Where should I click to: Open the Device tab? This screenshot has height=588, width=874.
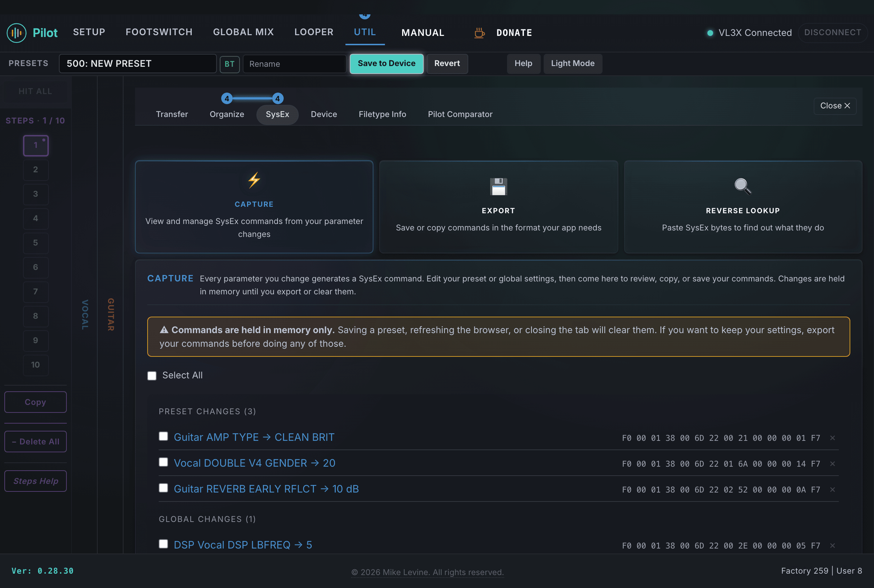[x=324, y=114]
